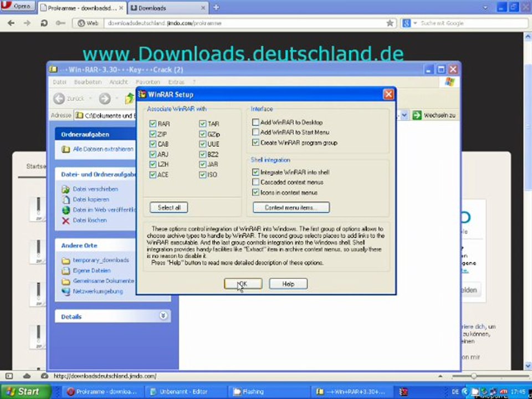
Task: Click Opera Link cloud icon
Action: pos(27,376)
